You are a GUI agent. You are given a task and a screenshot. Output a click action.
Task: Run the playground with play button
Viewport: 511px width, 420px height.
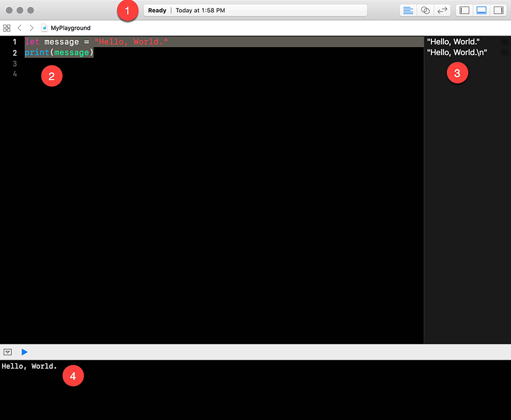tap(25, 352)
